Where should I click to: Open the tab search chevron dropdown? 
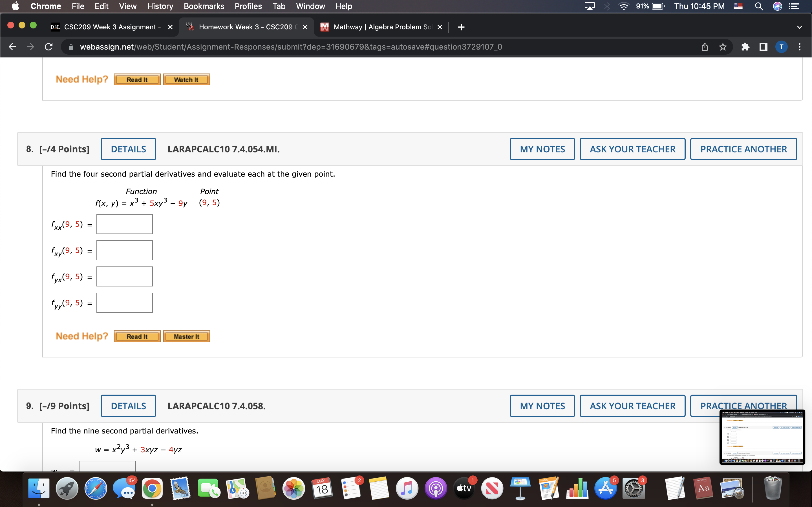click(x=800, y=27)
